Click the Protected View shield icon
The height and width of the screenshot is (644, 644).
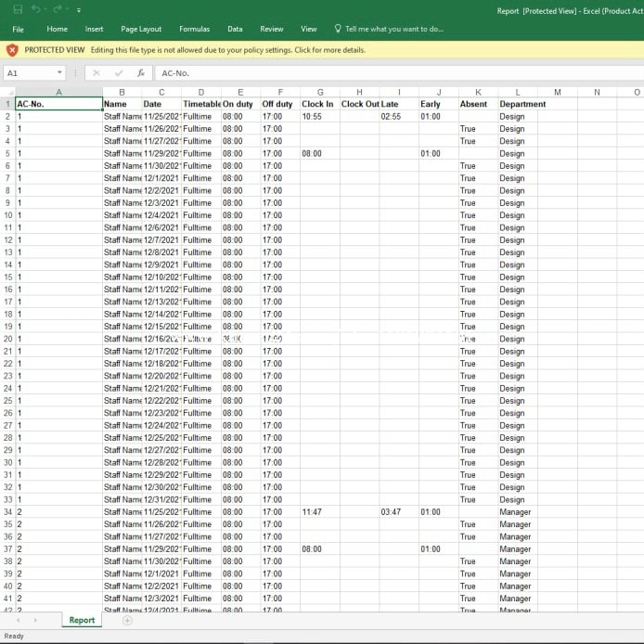coord(12,50)
